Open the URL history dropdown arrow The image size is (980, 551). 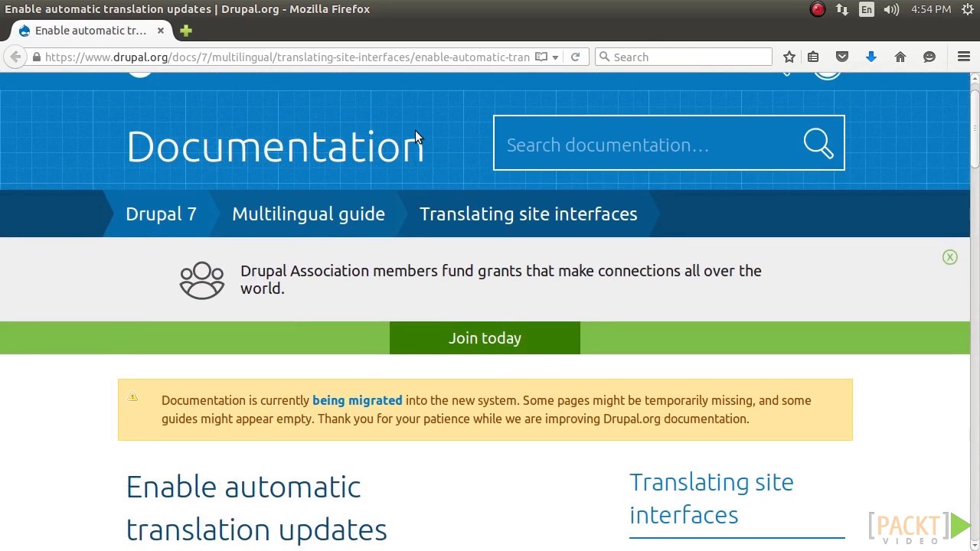click(x=555, y=57)
